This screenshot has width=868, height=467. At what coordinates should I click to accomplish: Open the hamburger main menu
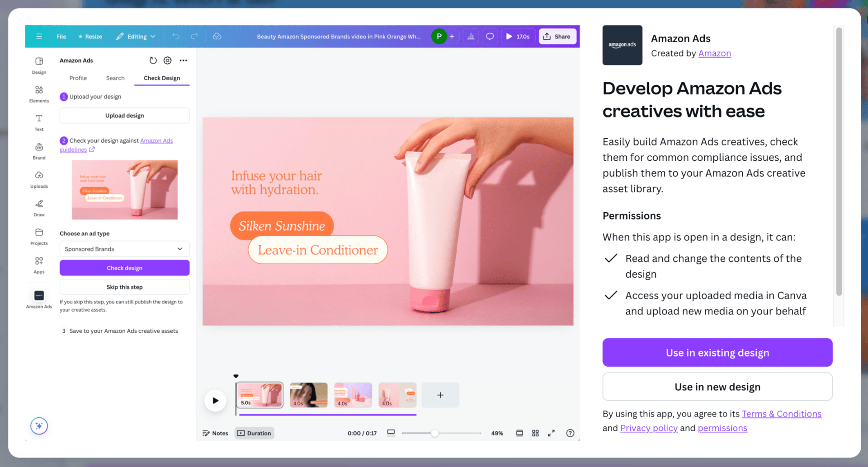pyautogui.click(x=39, y=37)
